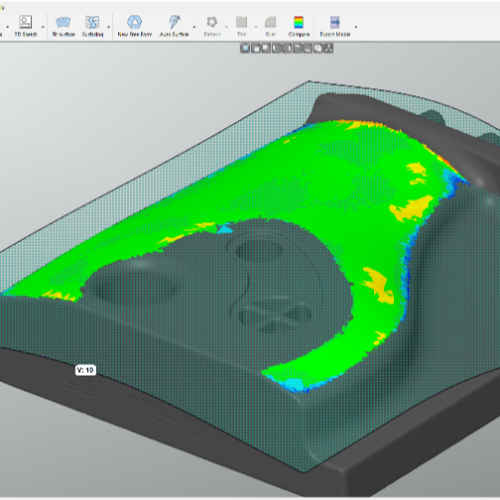The image size is (500, 500).
Task: Open the 2D Sketch tool
Action: 26,26
